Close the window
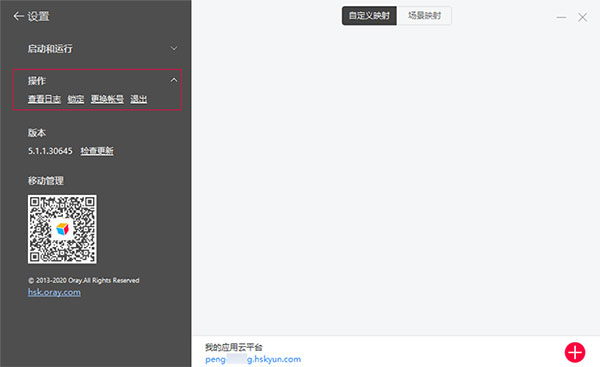Screen dimensions: 600x367 [x=582, y=17]
